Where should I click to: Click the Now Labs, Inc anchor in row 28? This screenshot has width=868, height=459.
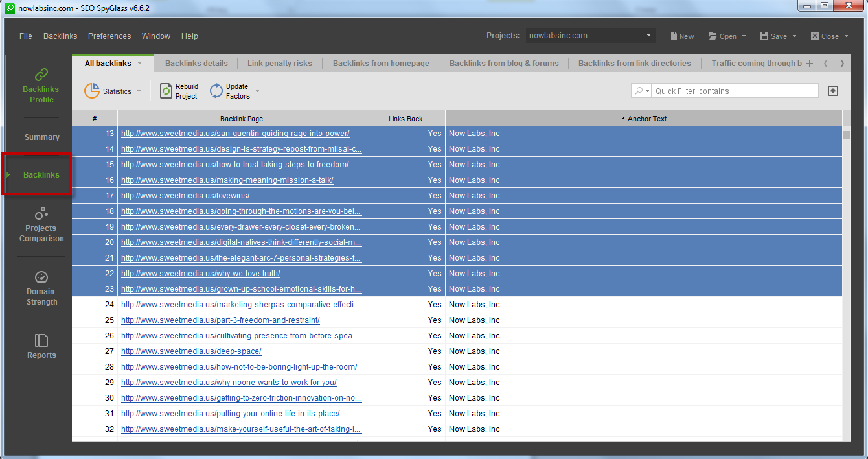[x=474, y=367]
